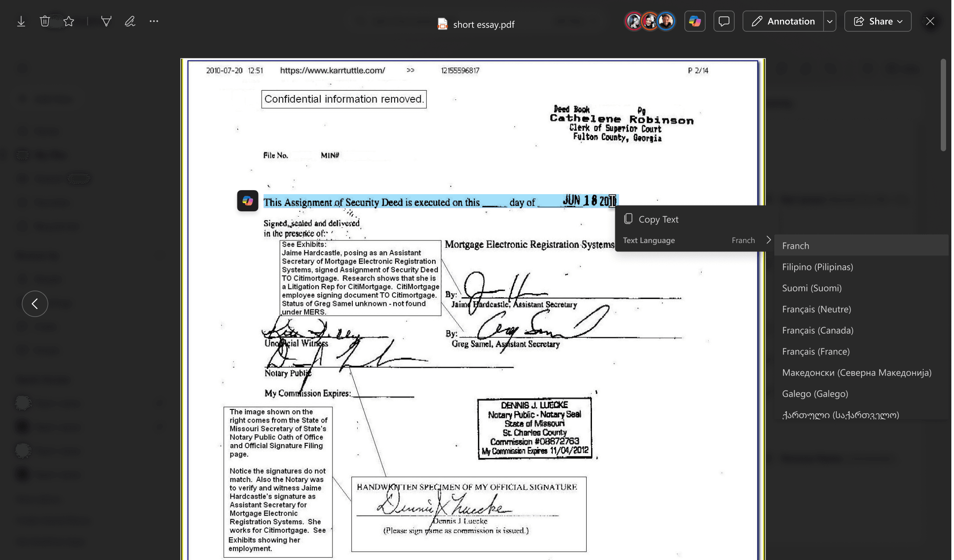
Task: Click the pen edit icon in the top toolbar
Action: [x=130, y=21]
